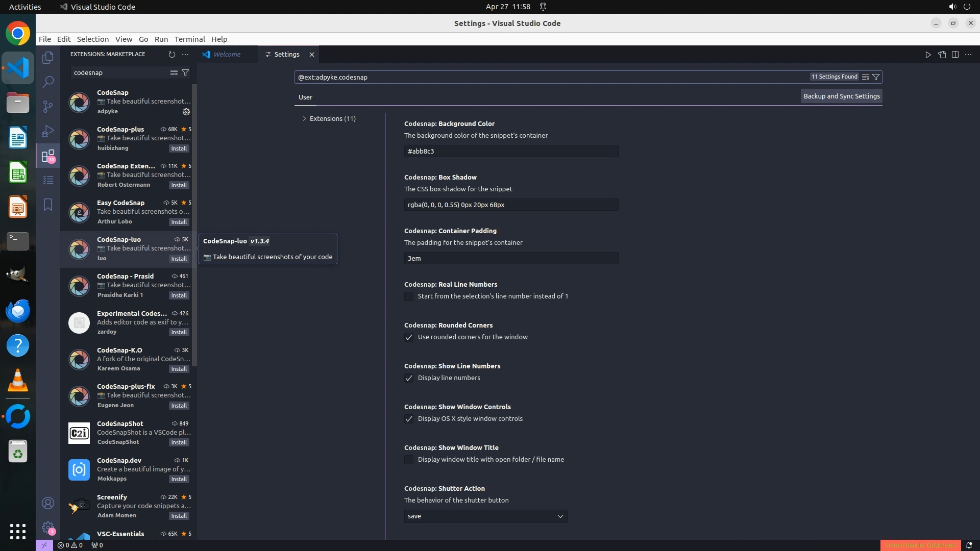Open the Explorer view in activity bar
Screen dimensions: 980x551
tap(48, 58)
